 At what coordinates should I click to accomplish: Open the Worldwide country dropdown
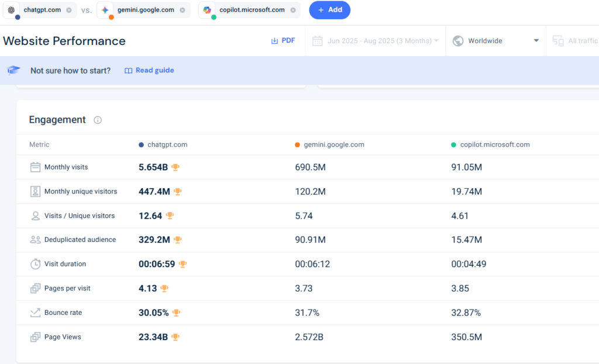coord(495,41)
